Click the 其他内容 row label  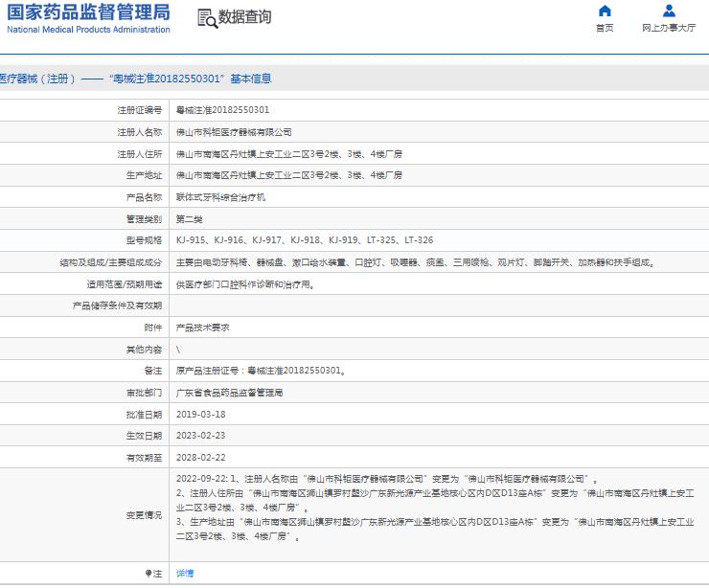(x=144, y=350)
